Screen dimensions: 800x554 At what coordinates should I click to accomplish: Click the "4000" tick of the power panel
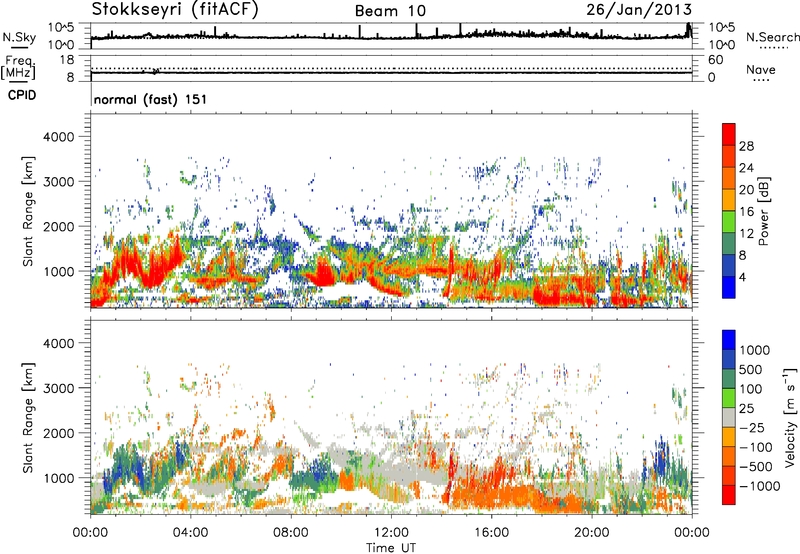[x=58, y=137]
